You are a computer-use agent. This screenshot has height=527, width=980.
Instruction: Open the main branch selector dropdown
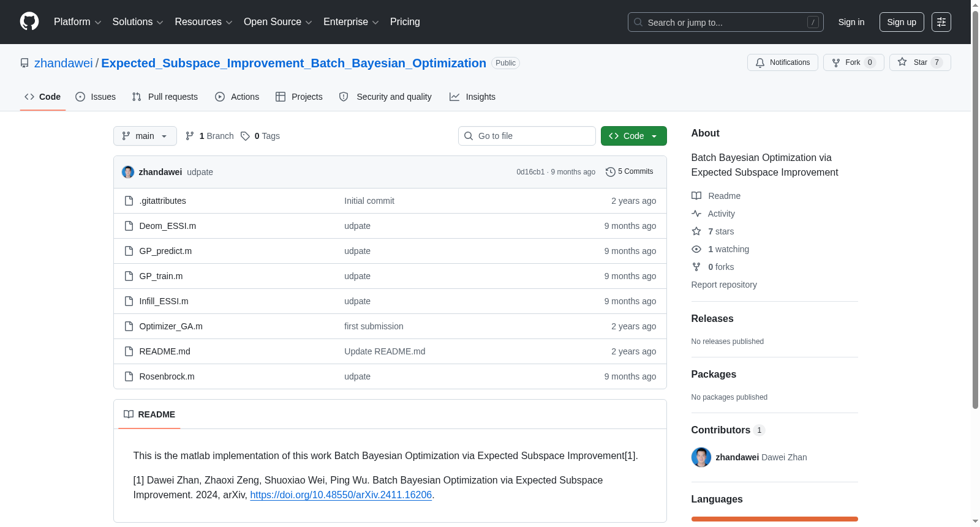145,136
